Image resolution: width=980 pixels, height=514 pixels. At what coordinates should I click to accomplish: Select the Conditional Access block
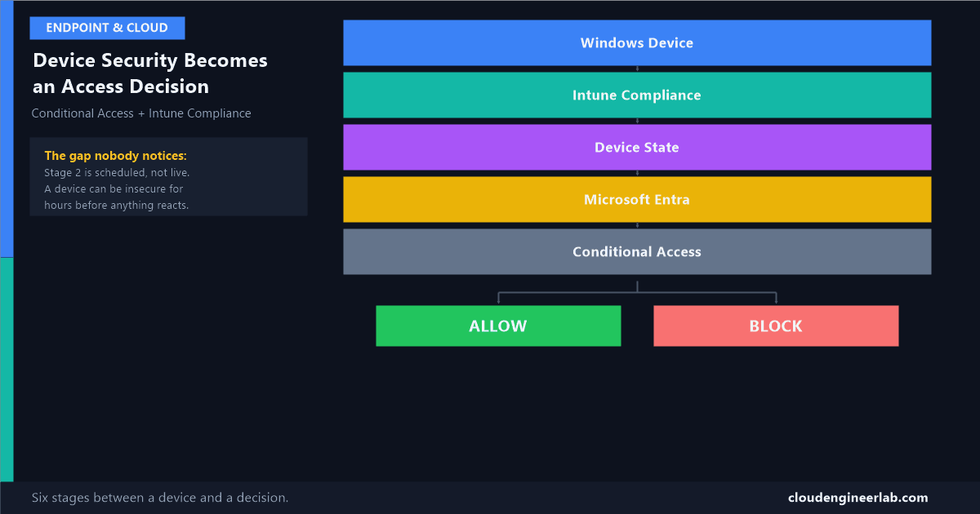(x=637, y=251)
